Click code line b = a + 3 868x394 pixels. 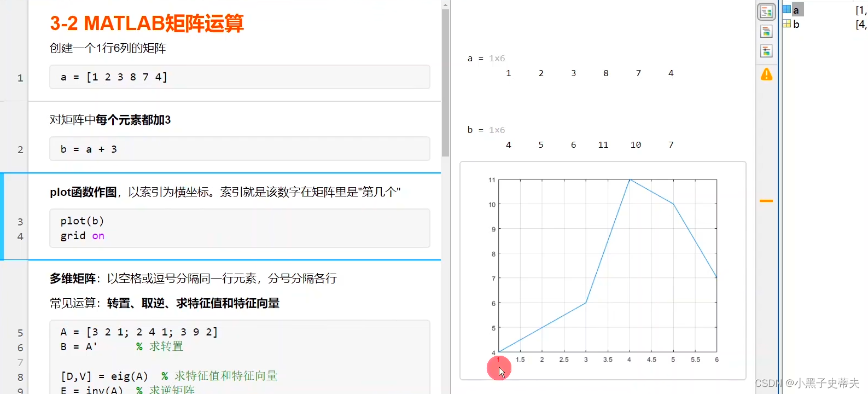[89, 149]
